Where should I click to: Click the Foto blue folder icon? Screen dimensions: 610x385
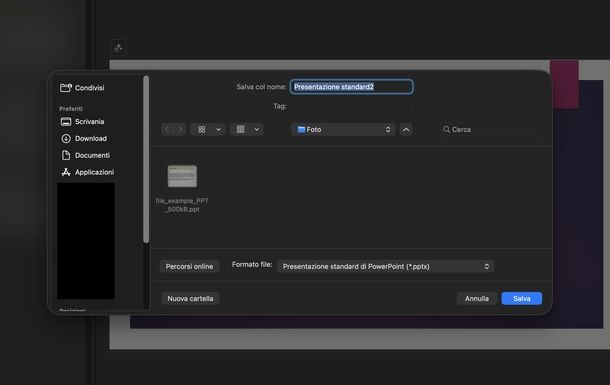click(x=301, y=129)
